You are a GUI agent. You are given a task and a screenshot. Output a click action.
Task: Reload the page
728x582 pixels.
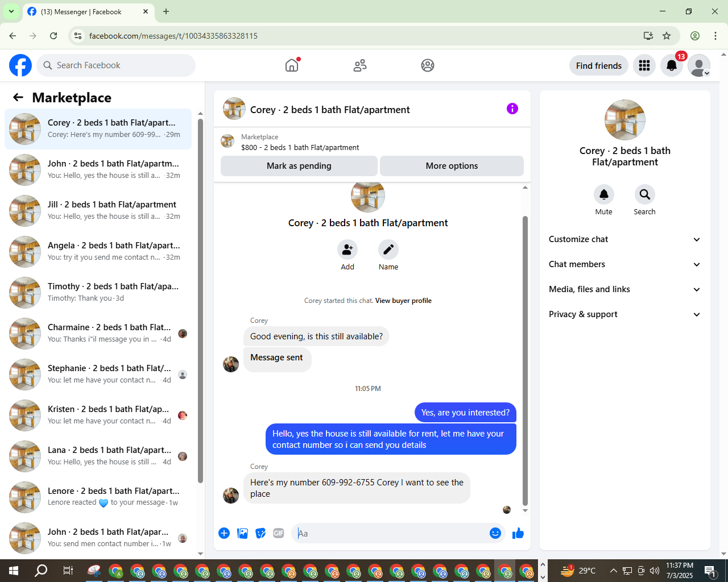point(53,36)
